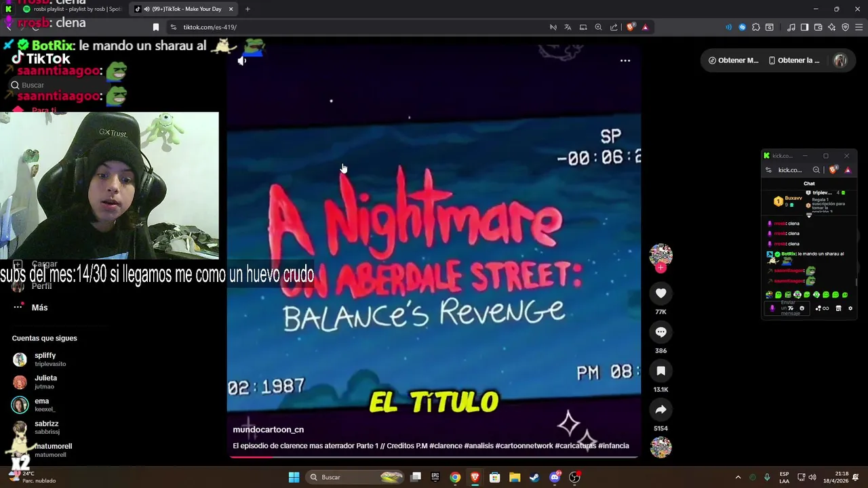Open the Brave VPN shield icon

coord(845,27)
